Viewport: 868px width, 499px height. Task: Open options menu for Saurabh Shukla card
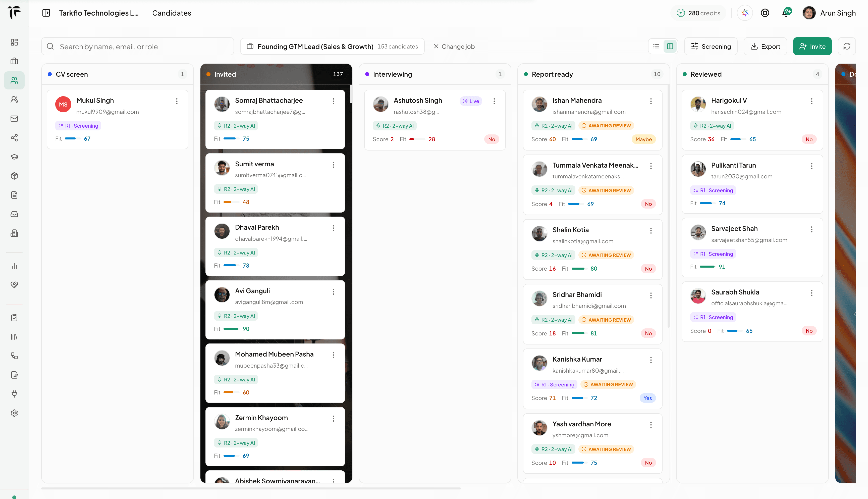point(811,293)
